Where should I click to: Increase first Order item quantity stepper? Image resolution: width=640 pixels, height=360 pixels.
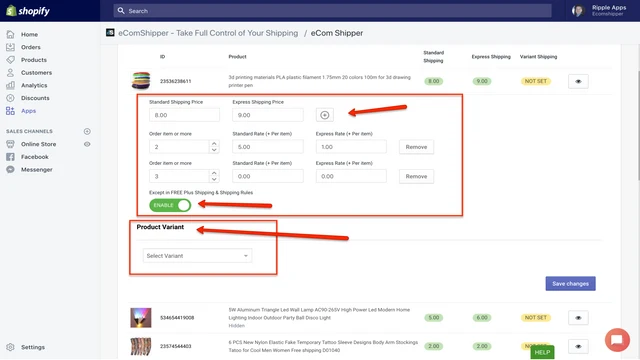click(214, 143)
